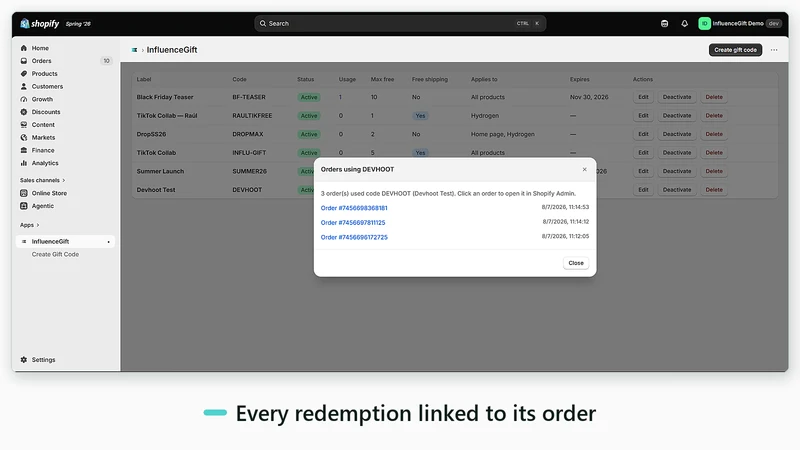The width and height of the screenshot is (800, 450).
Task: Close the Orders using DEVHOOT dialog with X
Action: tap(585, 169)
